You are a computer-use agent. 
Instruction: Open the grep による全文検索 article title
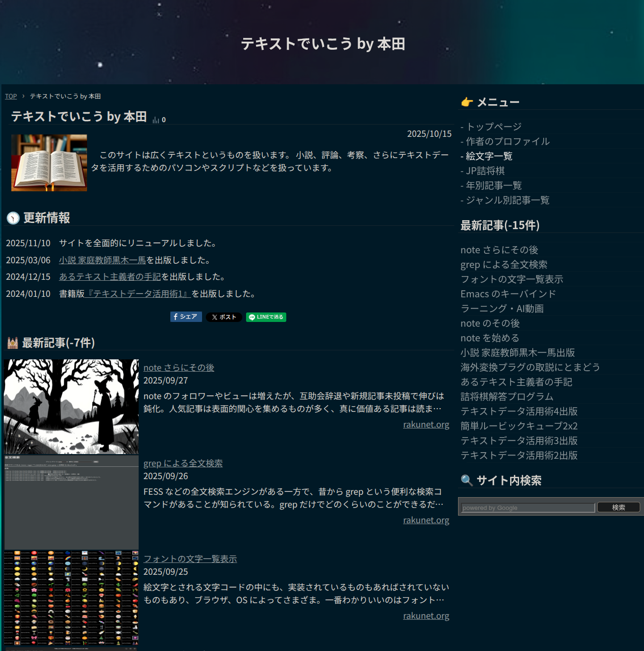pos(183,464)
